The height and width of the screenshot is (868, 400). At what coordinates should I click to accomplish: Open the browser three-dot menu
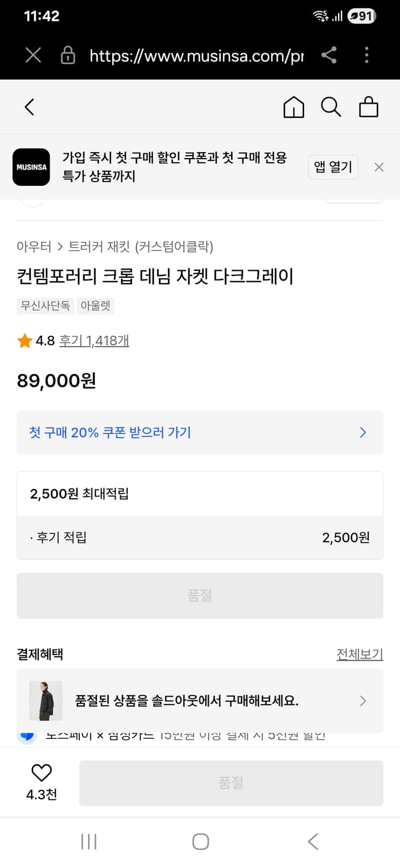pos(366,56)
